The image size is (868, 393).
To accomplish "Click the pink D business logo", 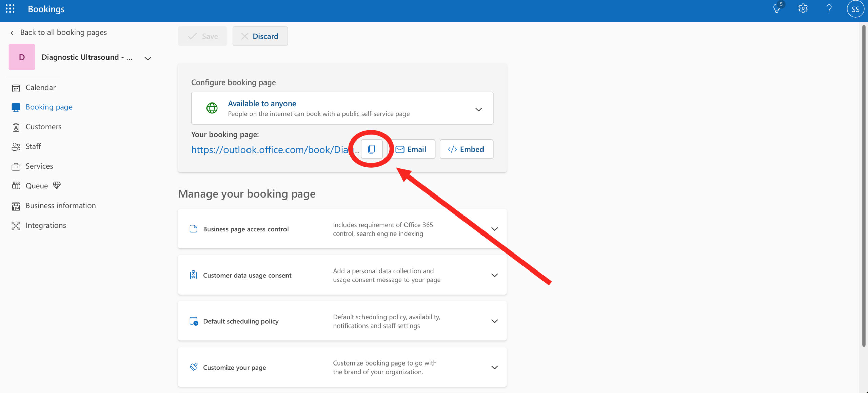I will click(x=22, y=57).
